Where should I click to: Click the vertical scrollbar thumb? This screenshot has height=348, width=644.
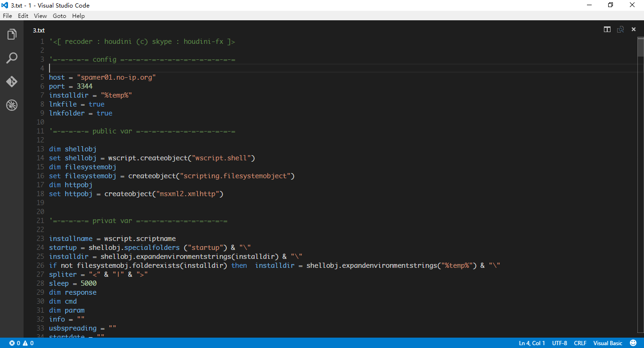click(x=641, y=47)
